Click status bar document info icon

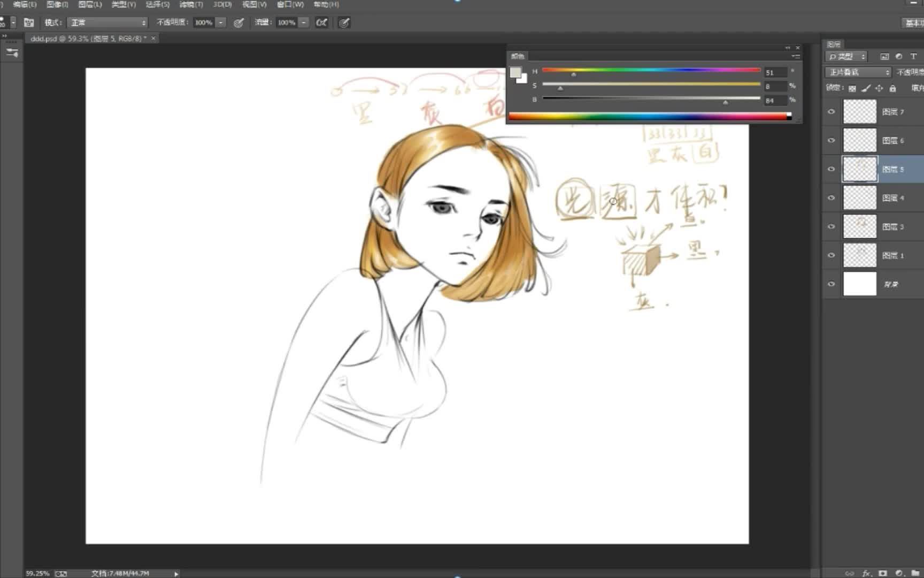(x=61, y=573)
